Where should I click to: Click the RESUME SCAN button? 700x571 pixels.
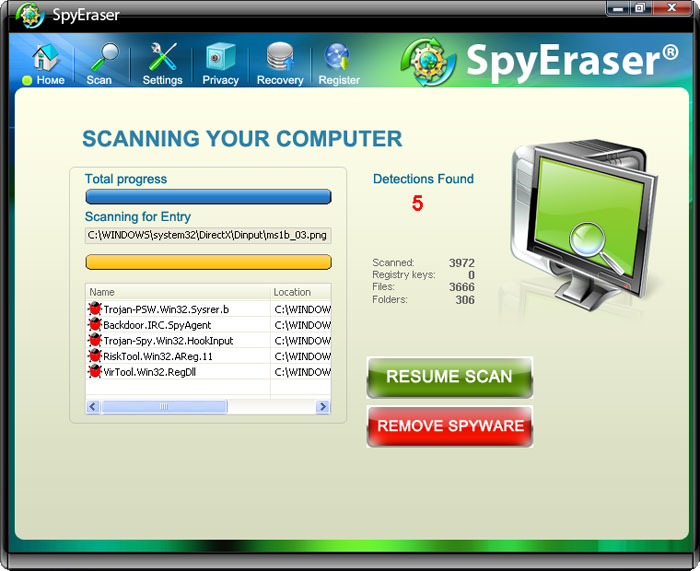click(x=450, y=377)
